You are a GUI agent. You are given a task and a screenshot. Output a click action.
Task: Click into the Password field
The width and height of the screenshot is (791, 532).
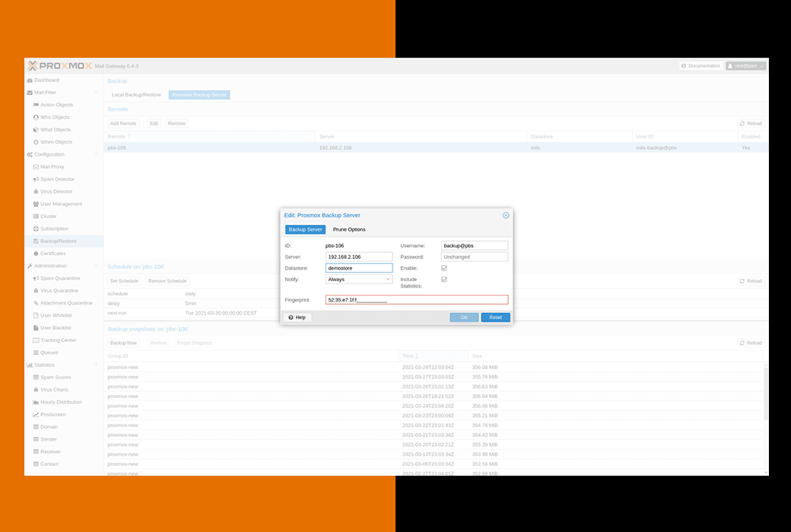tap(474, 257)
